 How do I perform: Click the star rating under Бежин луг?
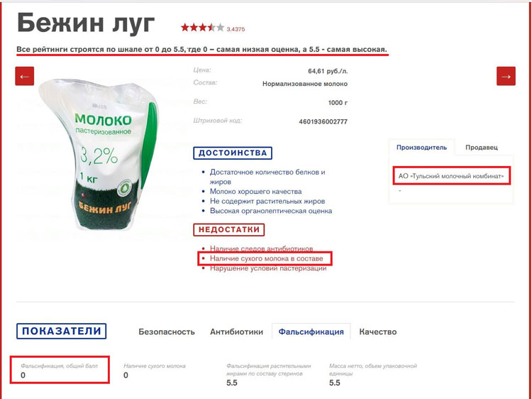pos(203,28)
